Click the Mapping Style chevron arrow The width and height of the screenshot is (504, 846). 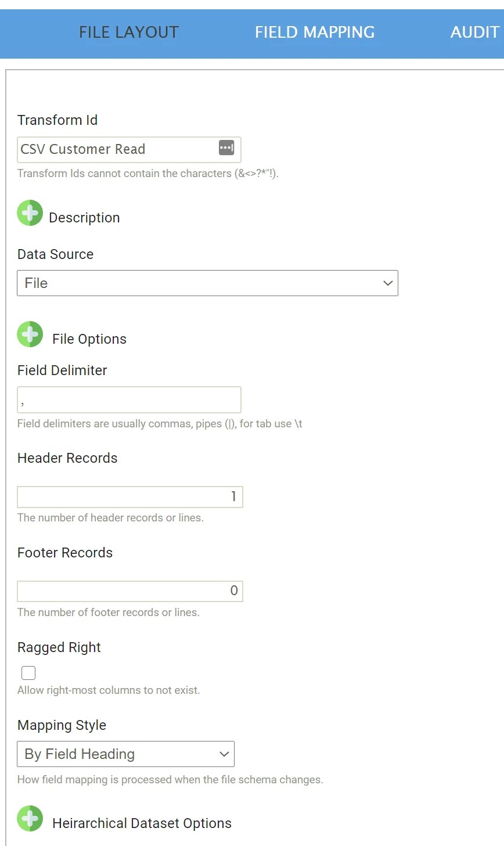[224, 754]
